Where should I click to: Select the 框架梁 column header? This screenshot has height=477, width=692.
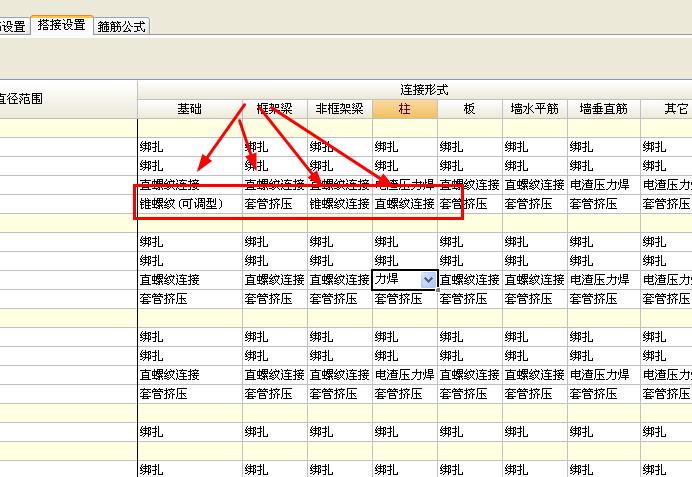click(x=275, y=109)
